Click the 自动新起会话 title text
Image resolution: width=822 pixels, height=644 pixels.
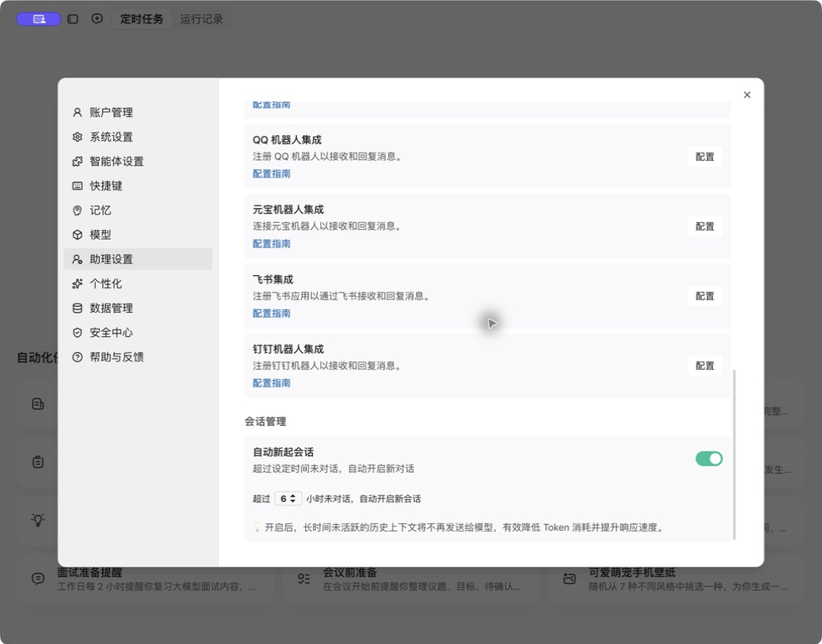(284, 452)
